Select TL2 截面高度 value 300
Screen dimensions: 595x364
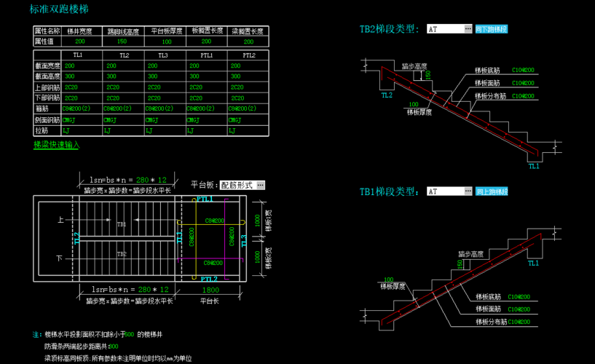click(111, 76)
